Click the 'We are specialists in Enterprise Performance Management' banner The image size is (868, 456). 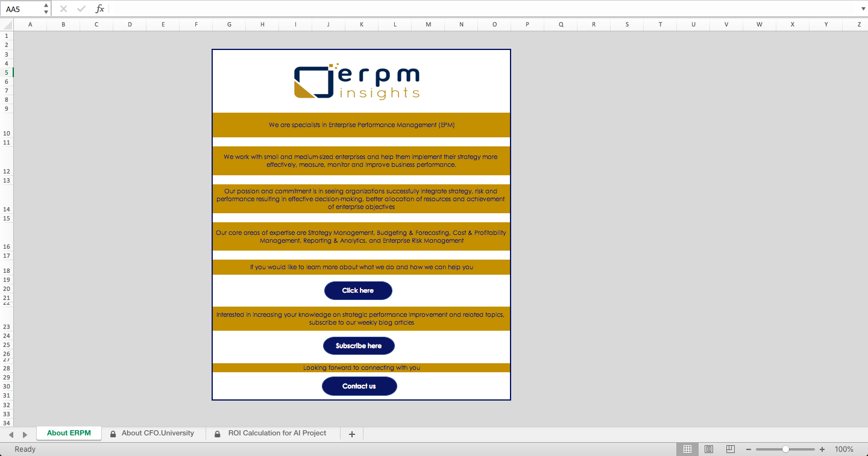(x=362, y=125)
